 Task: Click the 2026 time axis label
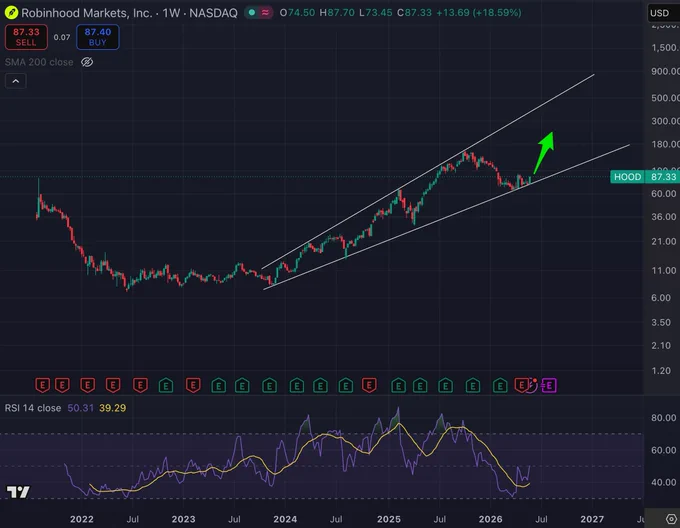click(490, 519)
